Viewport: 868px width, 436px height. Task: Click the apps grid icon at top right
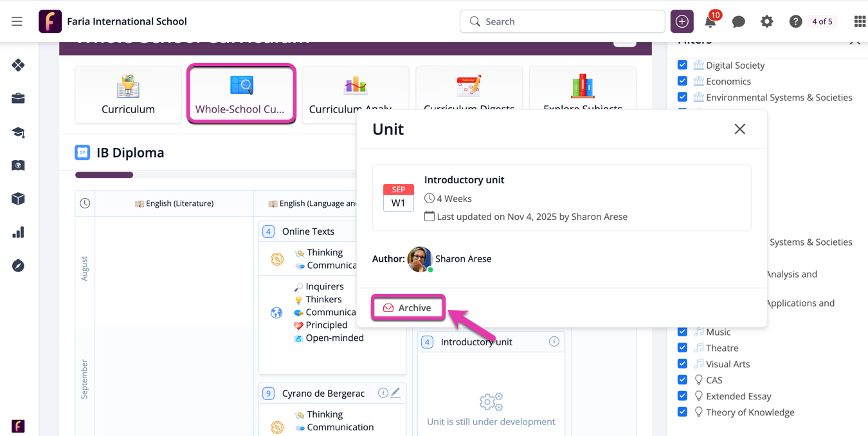point(859,21)
